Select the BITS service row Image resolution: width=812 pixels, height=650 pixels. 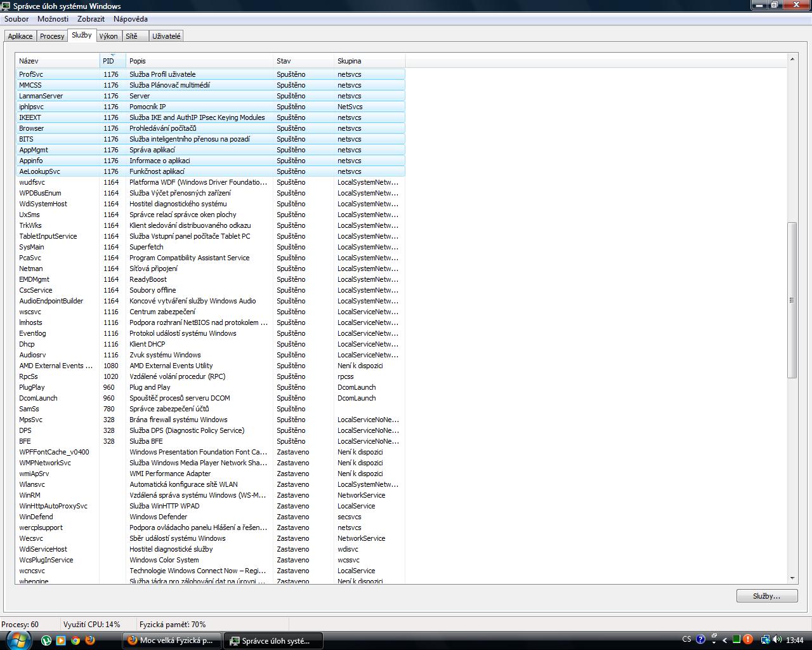coord(210,139)
